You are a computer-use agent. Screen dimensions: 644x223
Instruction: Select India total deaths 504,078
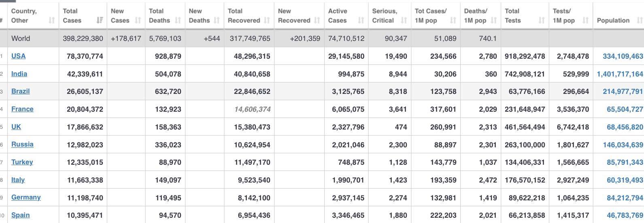(168, 74)
